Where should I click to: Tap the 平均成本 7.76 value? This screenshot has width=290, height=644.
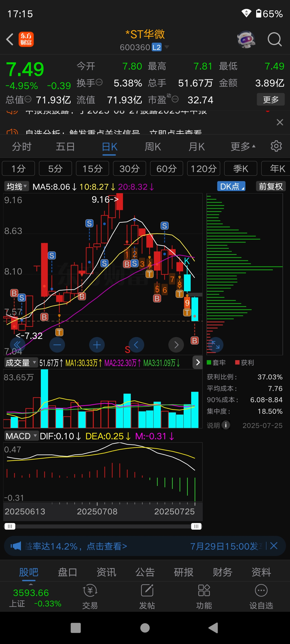point(275,388)
